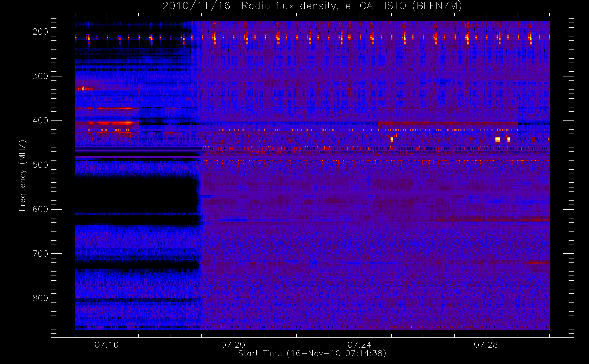Click the 07:20 time tick label
The height and width of the screenshot is (364, 589).
pos(233,345)
